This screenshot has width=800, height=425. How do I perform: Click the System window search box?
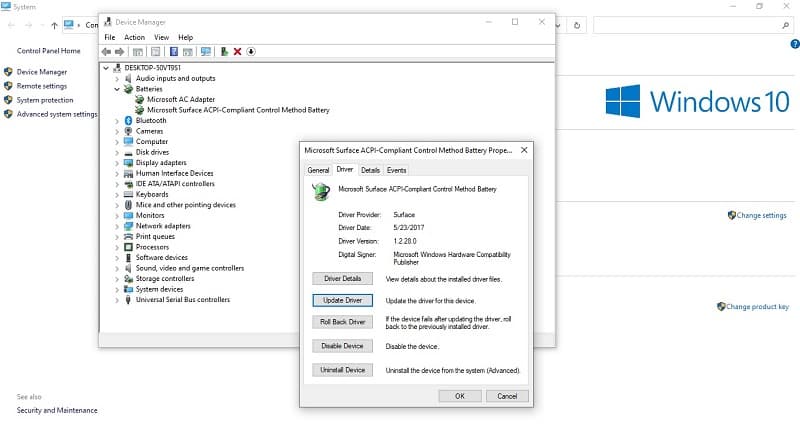692,26
